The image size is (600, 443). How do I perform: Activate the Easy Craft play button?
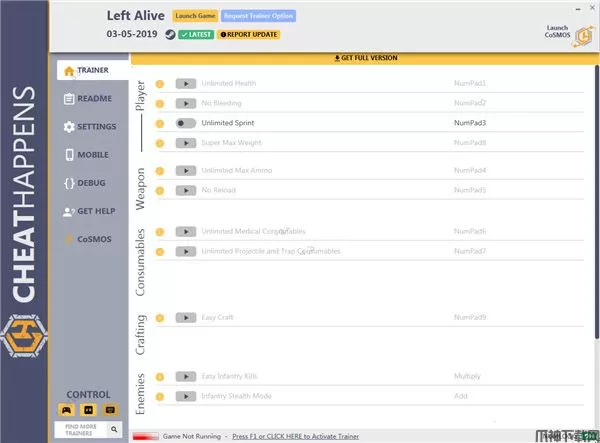(x=186, y=318)
